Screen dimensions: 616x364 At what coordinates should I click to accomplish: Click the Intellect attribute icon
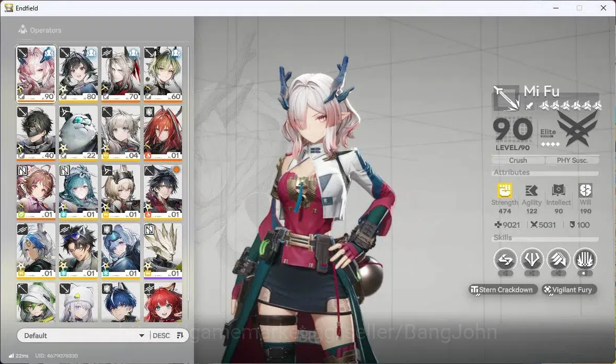pos(558,190)
